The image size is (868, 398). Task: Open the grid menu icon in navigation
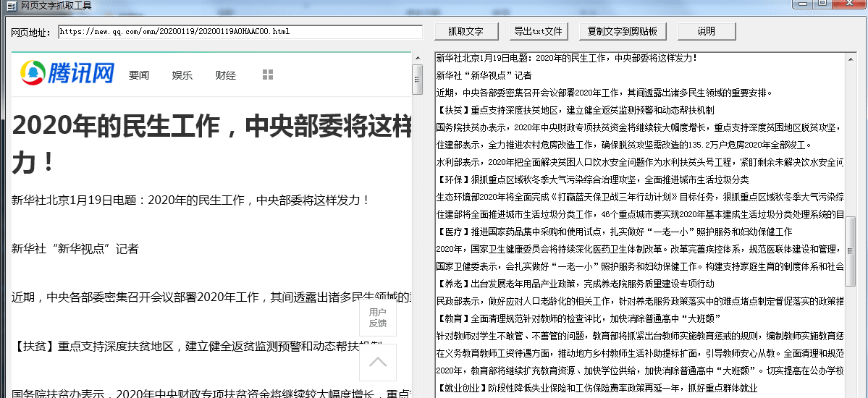point(268,75)
